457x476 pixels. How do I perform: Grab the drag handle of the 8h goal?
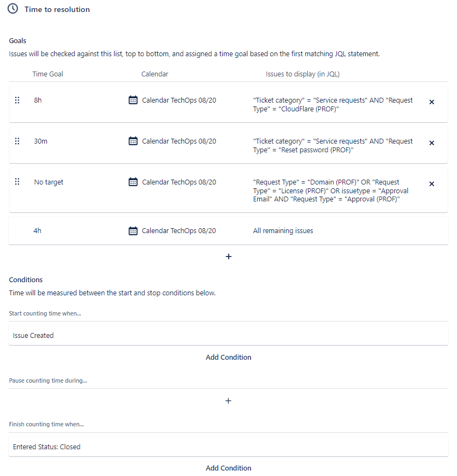pyautogui.click(x=17, y=100)
